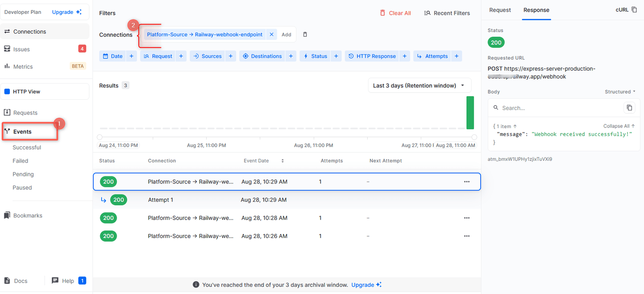Open Issues showing 4 alerts

coord(21,49)
